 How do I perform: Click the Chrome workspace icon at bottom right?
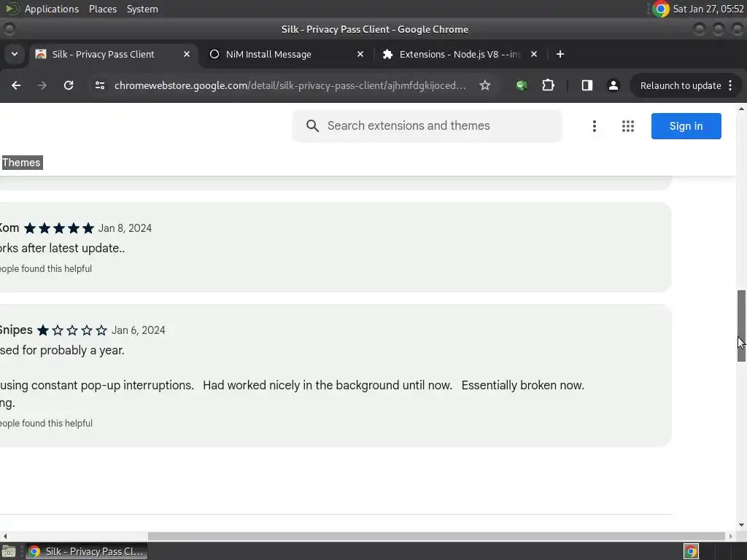click(x=691, y=551)
